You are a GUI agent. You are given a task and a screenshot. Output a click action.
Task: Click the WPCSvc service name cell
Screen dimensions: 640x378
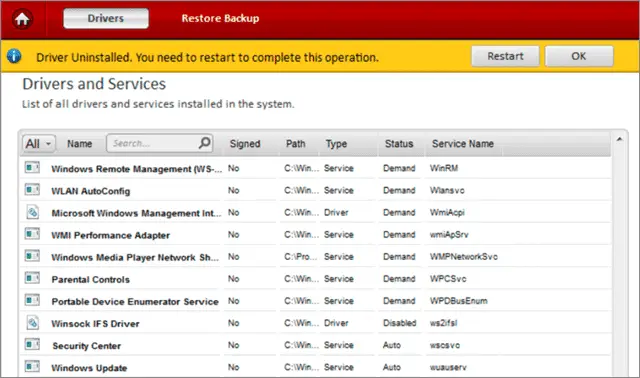click(x=448, y=279)
